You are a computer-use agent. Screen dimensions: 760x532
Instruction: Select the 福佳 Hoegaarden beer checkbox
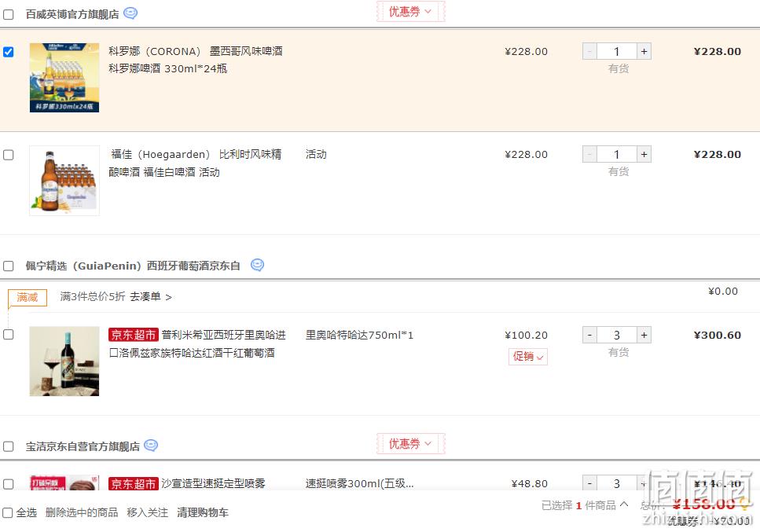pyautogui.click(x=8, y=155)
